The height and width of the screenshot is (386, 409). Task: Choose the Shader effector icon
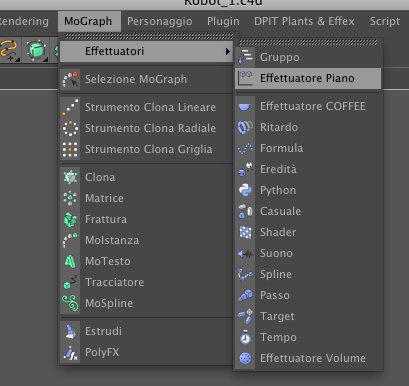point(246,232)
